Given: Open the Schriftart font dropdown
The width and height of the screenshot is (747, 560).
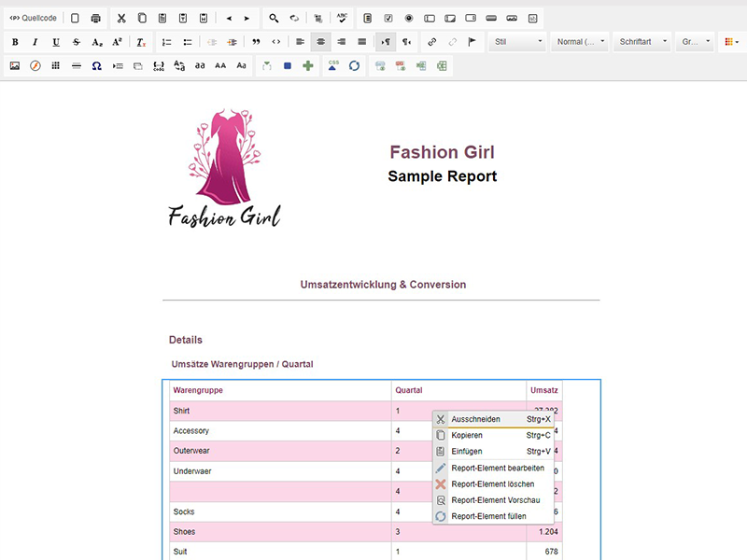Looking at the screenshot, I should tap(642, 42).
